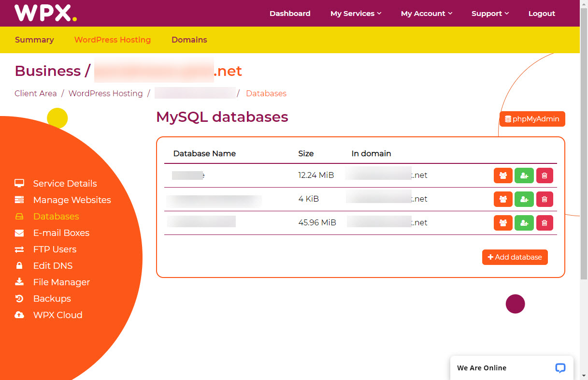Click the 4 KiB size value

(x=308, y=199)
